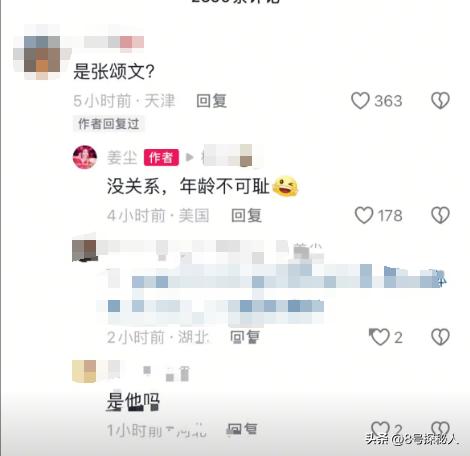Tap the 作者回复过 tag
This screenshot has width=470, height=456.
[108, 124]
